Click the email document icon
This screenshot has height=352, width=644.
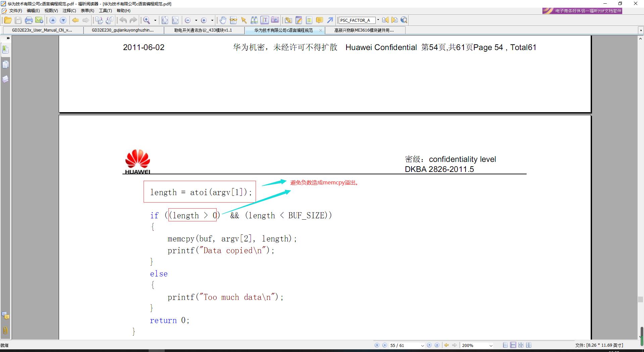(x=39, y=20)
